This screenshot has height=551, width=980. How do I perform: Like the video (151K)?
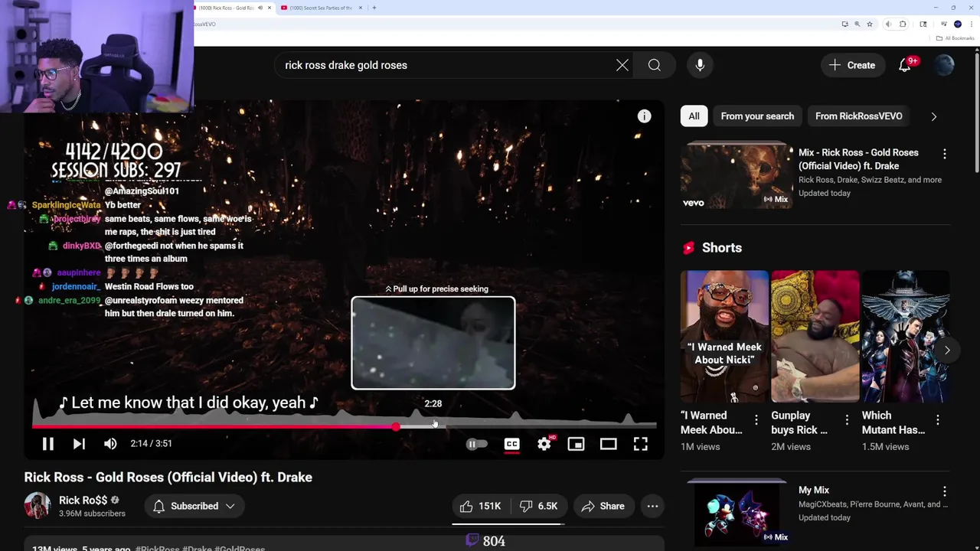pos(480,506)
